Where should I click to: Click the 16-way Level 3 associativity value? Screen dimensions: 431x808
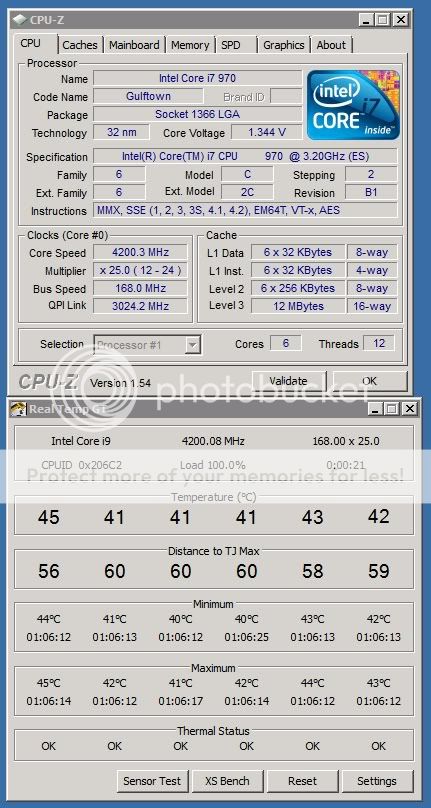[x=372, y=306]
